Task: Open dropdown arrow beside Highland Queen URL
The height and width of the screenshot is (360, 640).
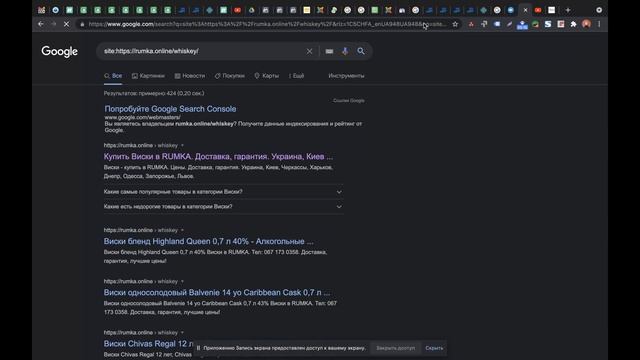Action: click(182, 230)
